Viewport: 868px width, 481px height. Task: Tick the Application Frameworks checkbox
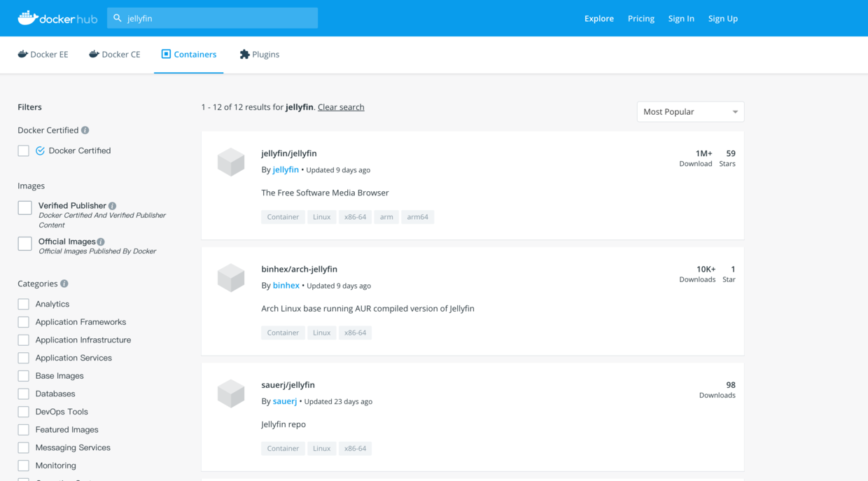pos(24,322)
